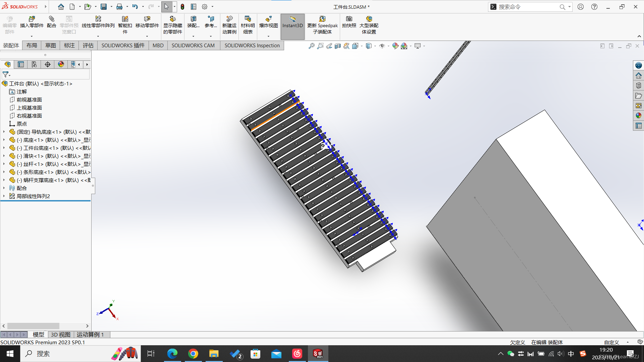The width and height of the screenshot is (644, 362).
Task: Activate the Section View icon
Action: pos(338,46)
